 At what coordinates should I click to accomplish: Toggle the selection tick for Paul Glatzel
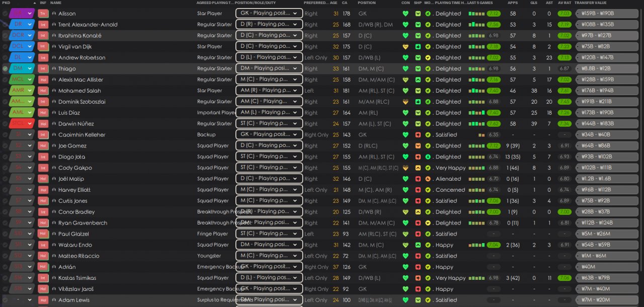coord(5,234)
